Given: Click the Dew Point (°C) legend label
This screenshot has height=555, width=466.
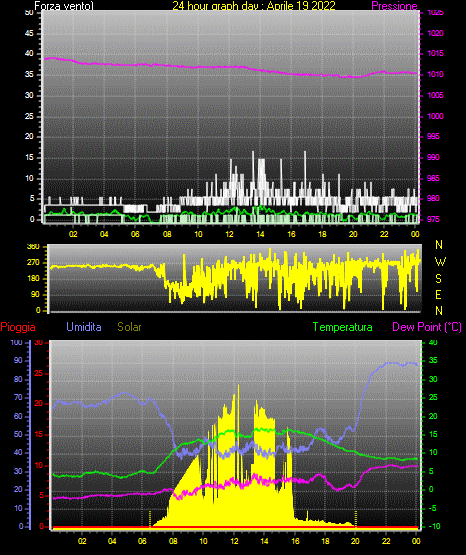Looking at the screenshot, I should (x=427, y=327).
